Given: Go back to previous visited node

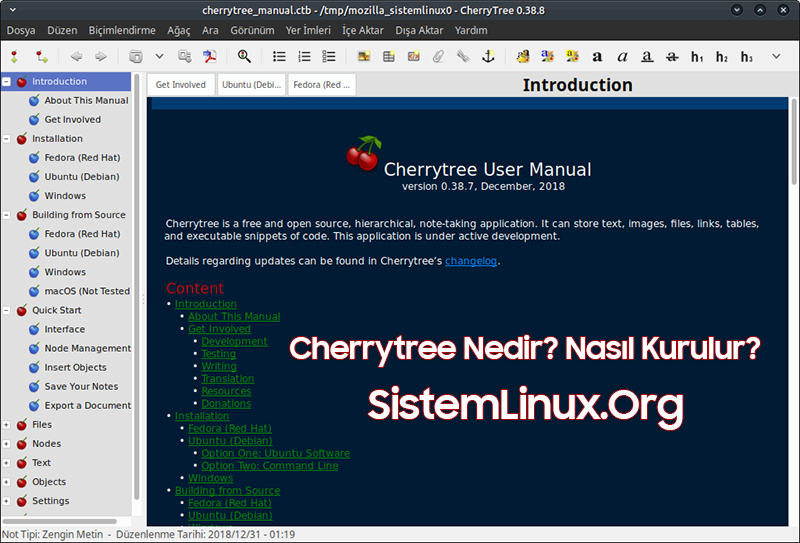Looking at the screenshot, I should (76, 57).
